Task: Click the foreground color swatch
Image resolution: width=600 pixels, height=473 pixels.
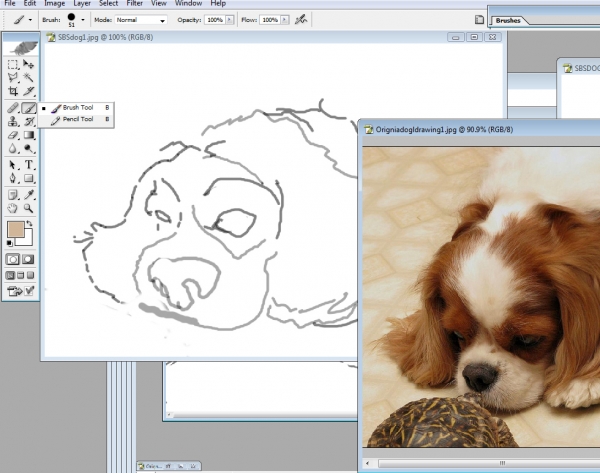Action: point(16,229)
